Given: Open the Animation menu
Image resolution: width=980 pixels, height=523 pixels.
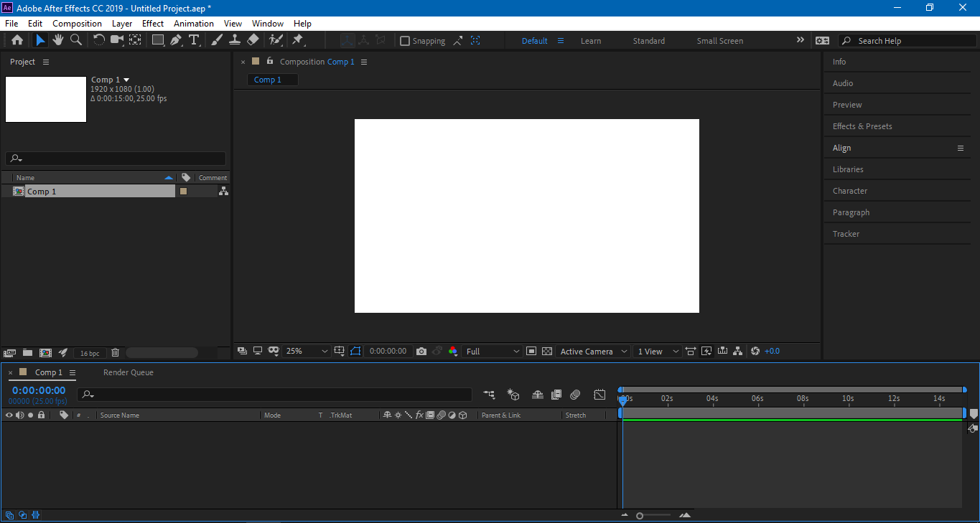Looking at the screenshot, I should pyautogui.click(x=194, y=24).
